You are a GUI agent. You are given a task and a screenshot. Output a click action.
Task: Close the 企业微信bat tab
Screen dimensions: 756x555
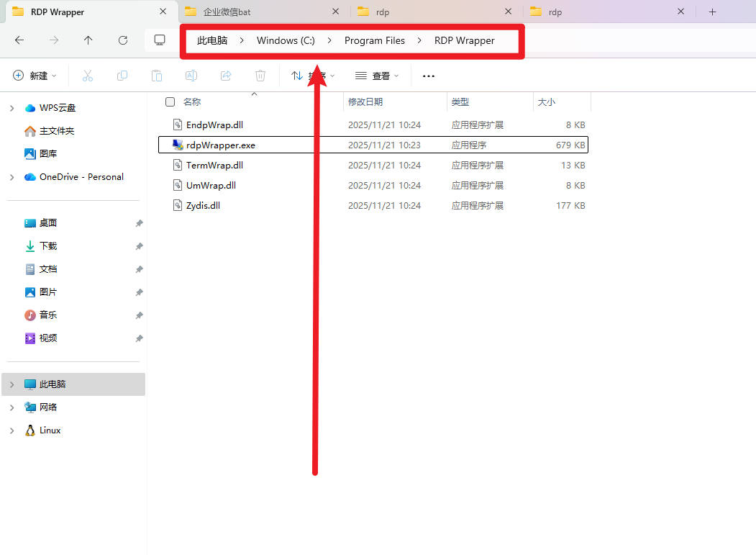pyautogui.click(x=336, y=12)
